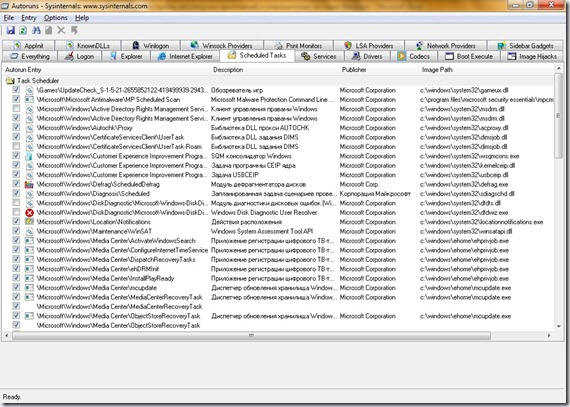Viewport: 570px width, 407px height.
Task: Click the Find binoculars icon
Action: 36,31
